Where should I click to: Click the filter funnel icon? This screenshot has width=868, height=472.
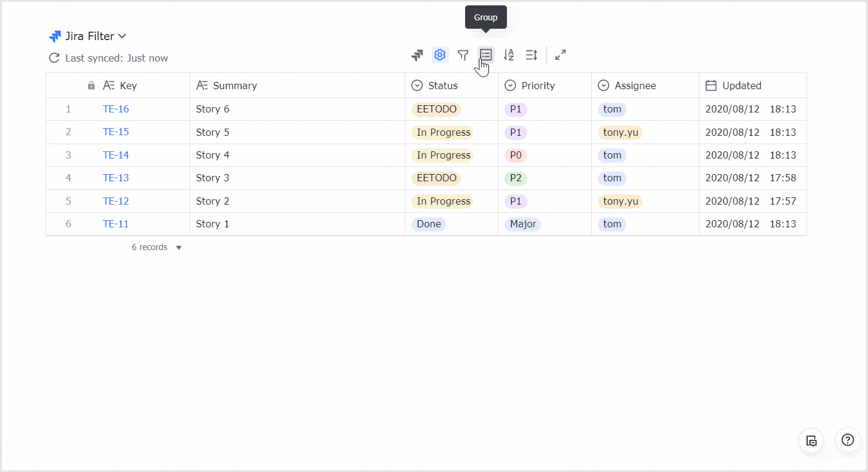pyautogui.click(x=463, y=54)
